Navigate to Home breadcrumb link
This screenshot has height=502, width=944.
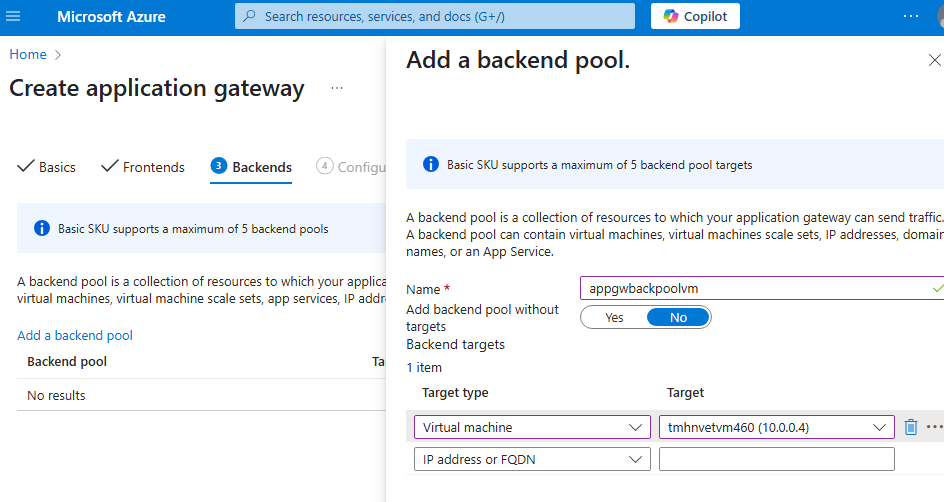pyautogui.click(x=28, y=54)
